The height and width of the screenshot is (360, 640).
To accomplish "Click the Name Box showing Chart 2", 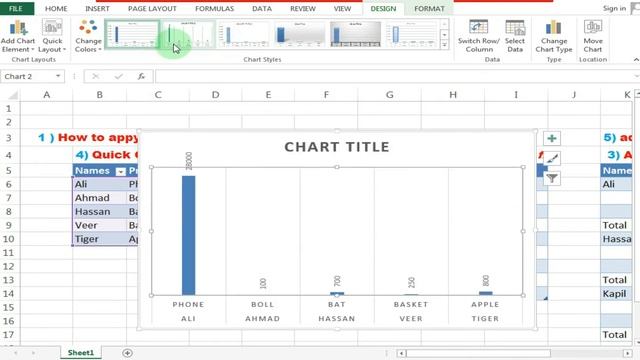I will click(27, 76).
